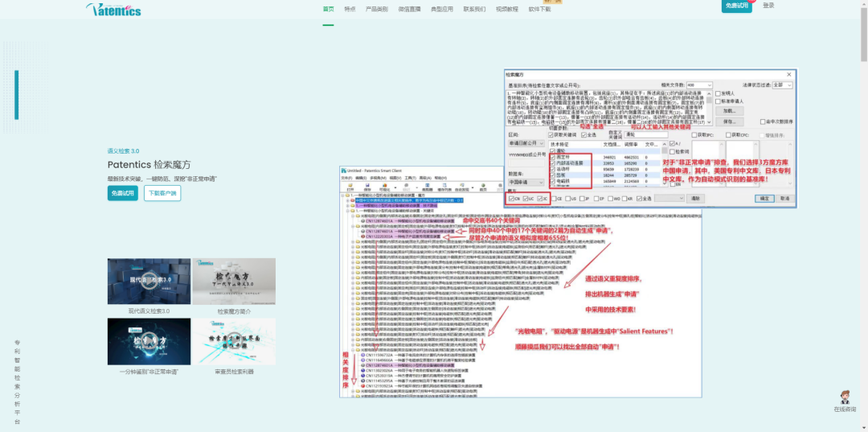Close the 检索魔方 dialog with the X
This screenshot has width=868, height=432.
pyautogui.click(x=789, y=74)
